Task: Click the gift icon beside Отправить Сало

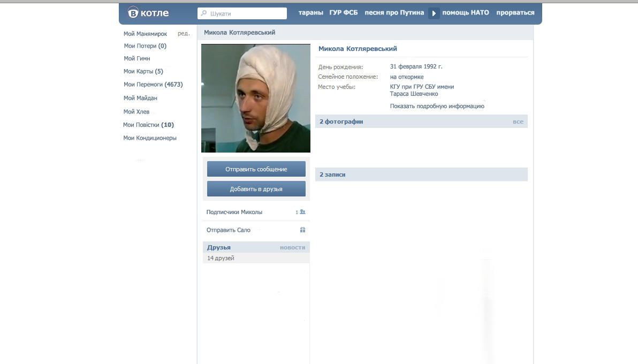Action: click(x=302, y=230)
